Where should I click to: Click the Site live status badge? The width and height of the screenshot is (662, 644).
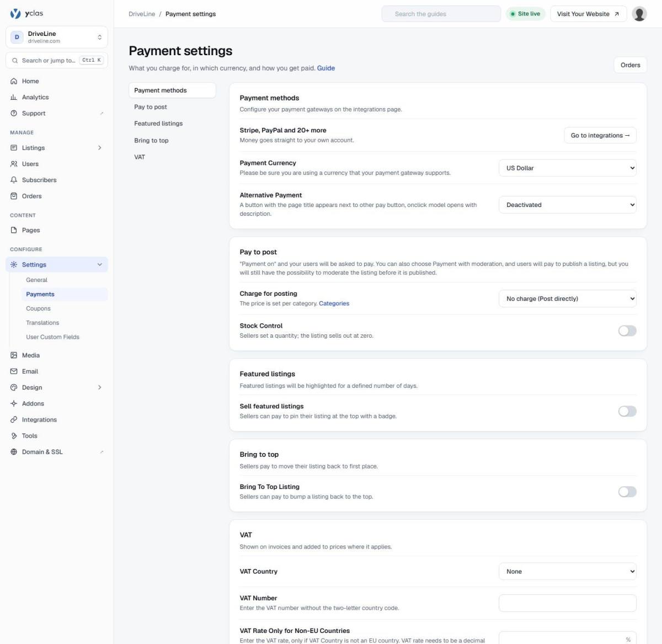click(526, 14)
